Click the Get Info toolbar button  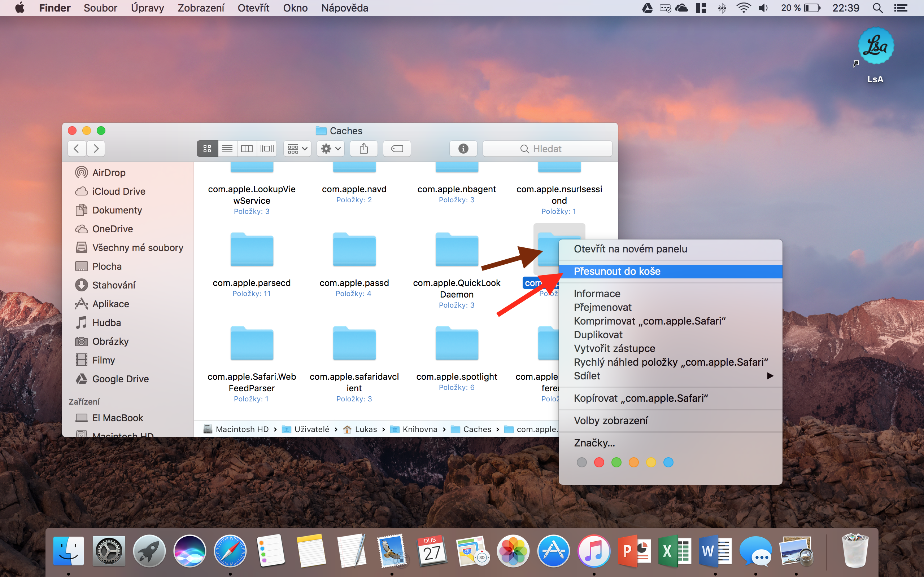[x=463, y=149]
